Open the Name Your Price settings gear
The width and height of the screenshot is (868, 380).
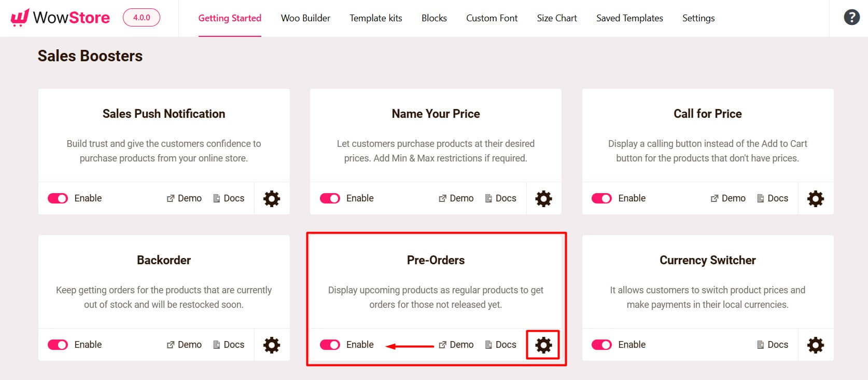pyautogui.click(x=543, y=198)
